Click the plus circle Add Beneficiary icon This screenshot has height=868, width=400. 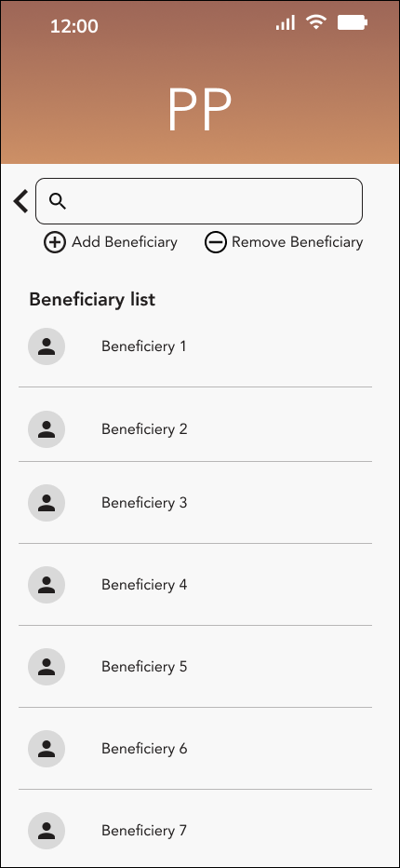tap(55, 242)
